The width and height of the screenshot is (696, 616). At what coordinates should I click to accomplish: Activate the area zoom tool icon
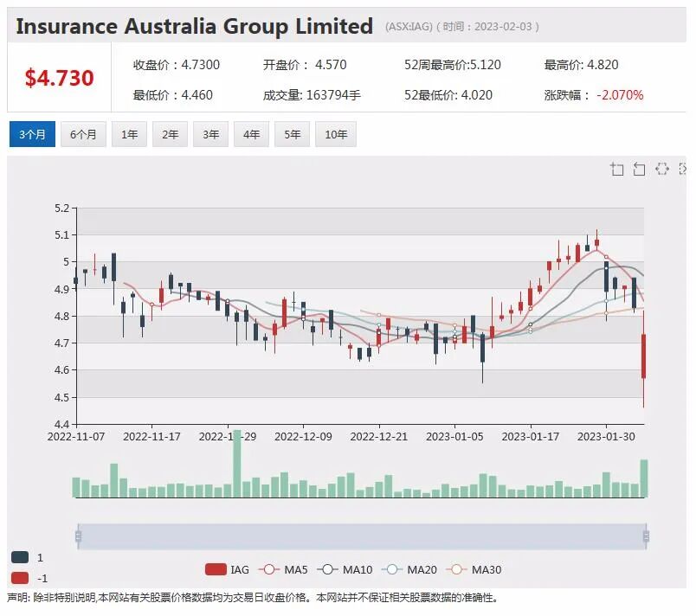pos(617,169)
